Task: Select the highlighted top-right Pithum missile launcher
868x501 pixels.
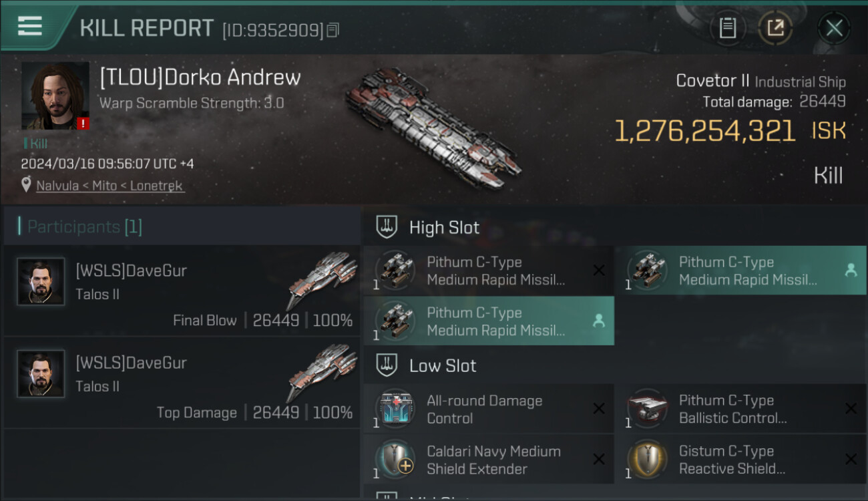Action: click(x=740, y=271)
